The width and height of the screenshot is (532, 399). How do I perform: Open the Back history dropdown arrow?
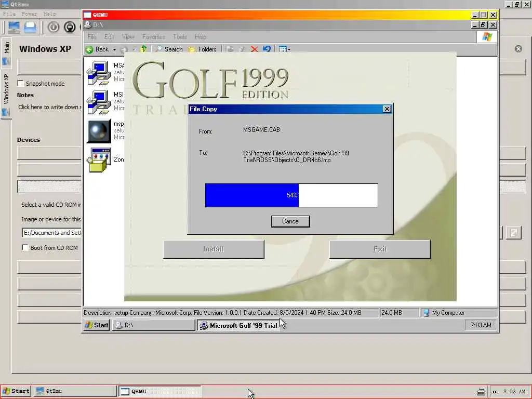[114, 49]
